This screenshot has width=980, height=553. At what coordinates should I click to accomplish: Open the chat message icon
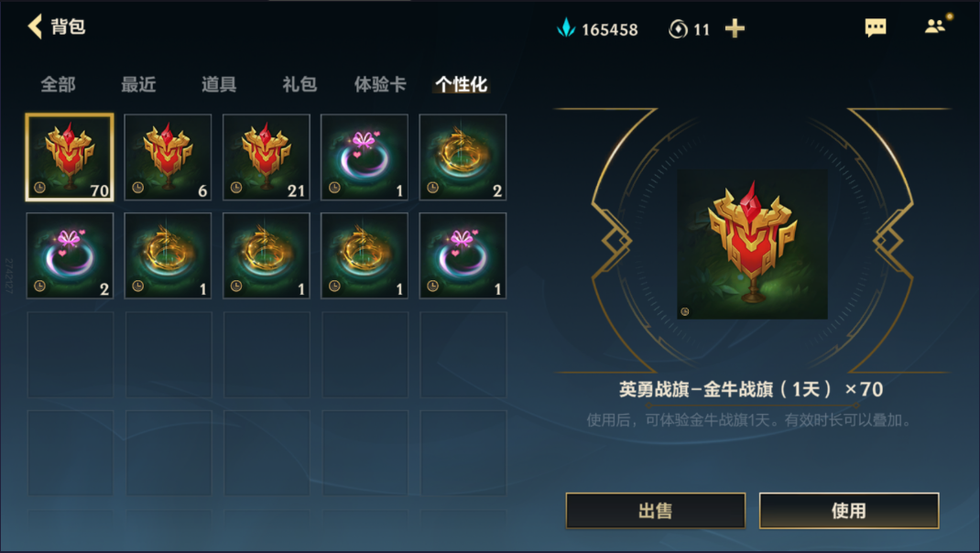[875, 27]
